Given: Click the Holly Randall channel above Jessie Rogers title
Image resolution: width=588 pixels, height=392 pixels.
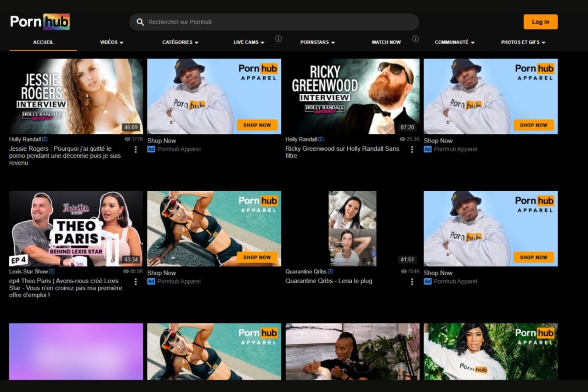Looking at the screenshot, I should pos(25,139).
